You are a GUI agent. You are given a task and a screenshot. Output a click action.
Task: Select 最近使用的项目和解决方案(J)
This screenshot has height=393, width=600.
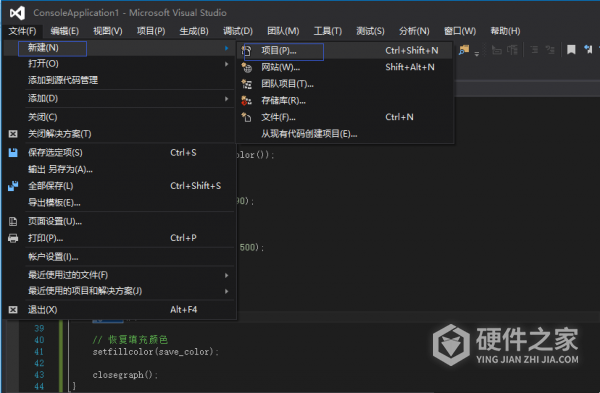(x=119, y=291)
